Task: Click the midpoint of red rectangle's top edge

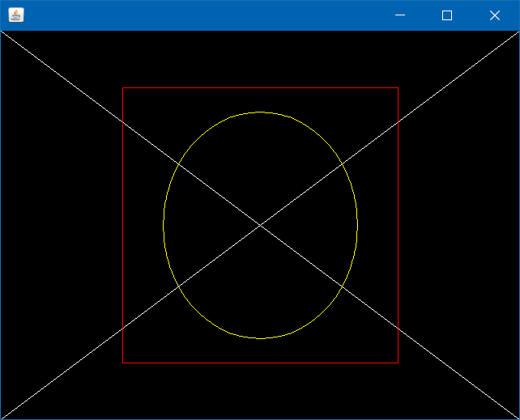Action: pos(260,87)
